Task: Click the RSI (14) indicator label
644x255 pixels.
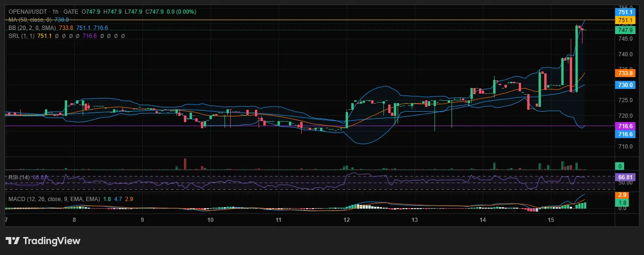Action: (x=19, y=177)
